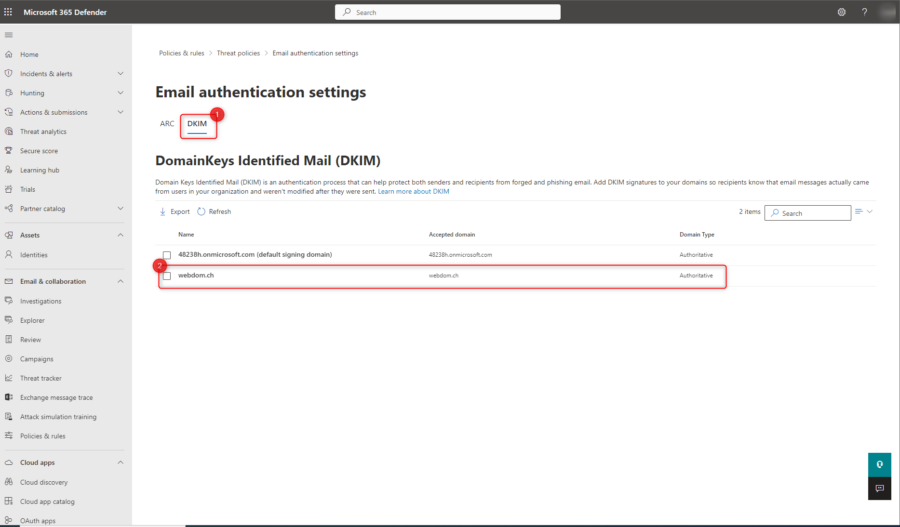Go to Threat policies breadcrumb
The height and width of the screenshot is (527, 900).
pyautogui.click(x=238, y=53)
